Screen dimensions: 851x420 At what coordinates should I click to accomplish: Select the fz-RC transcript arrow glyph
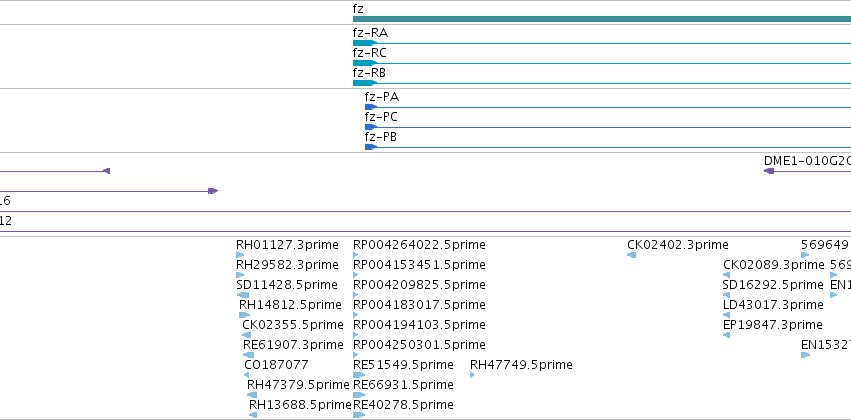(x=365, y=63)
